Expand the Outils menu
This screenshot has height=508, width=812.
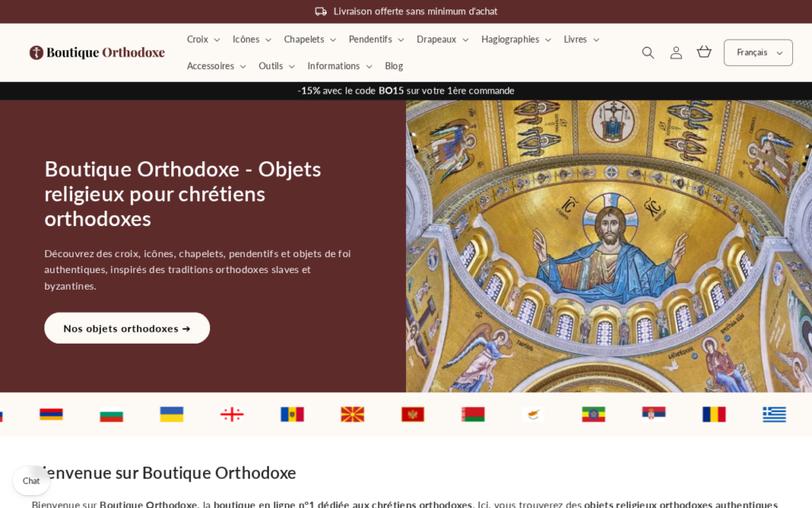click(277, 66)
